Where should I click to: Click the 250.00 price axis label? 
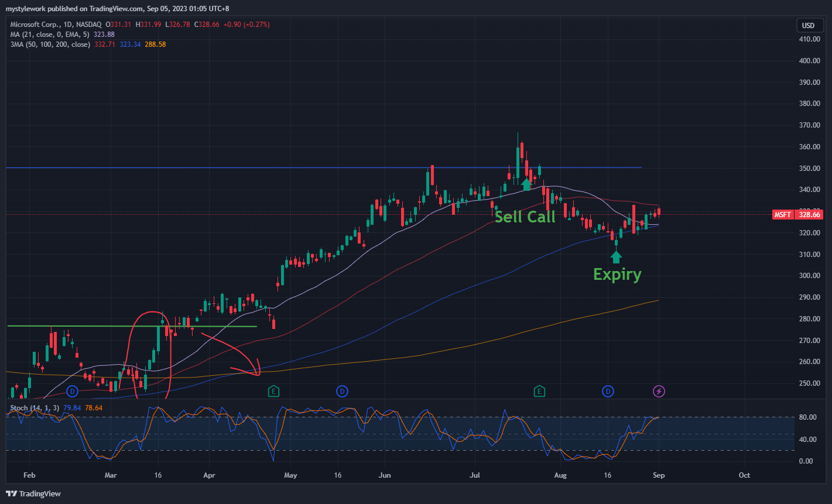pos(809,383)
